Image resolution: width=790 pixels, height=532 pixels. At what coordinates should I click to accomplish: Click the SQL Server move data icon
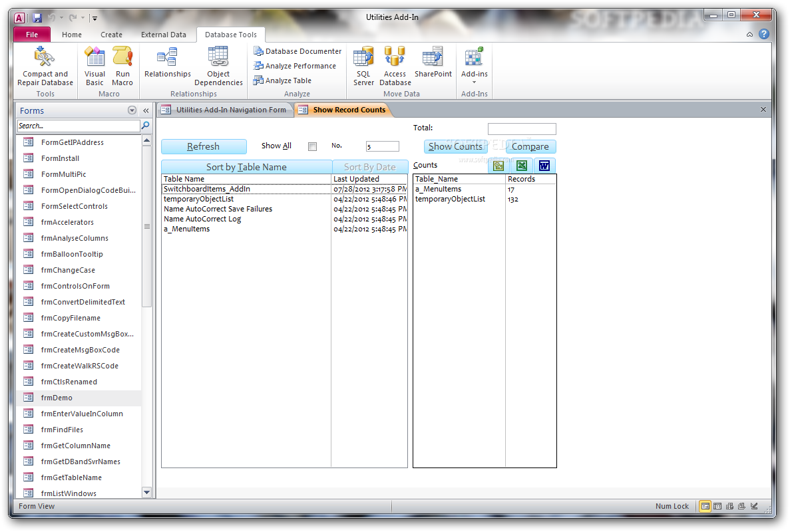363,57
